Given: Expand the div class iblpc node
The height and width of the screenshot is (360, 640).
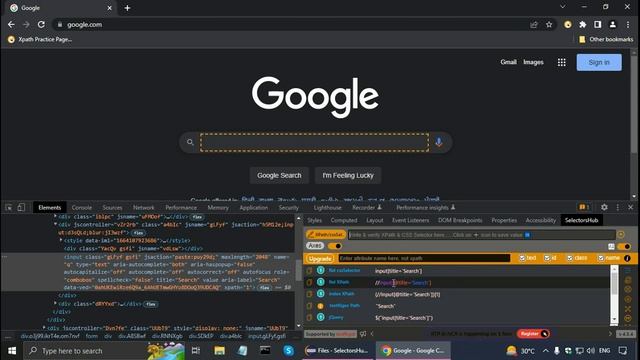Looking at the screenshot, I should click(x=55, y=216).
